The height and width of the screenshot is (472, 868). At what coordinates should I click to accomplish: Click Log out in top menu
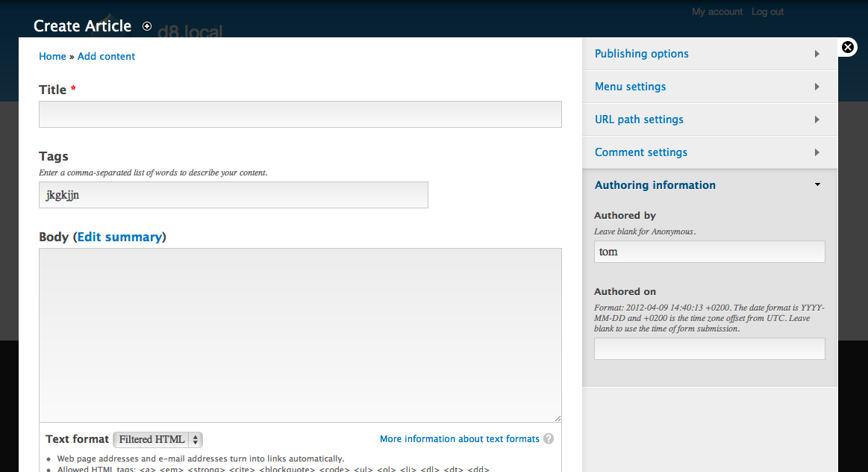click(767, 12)
